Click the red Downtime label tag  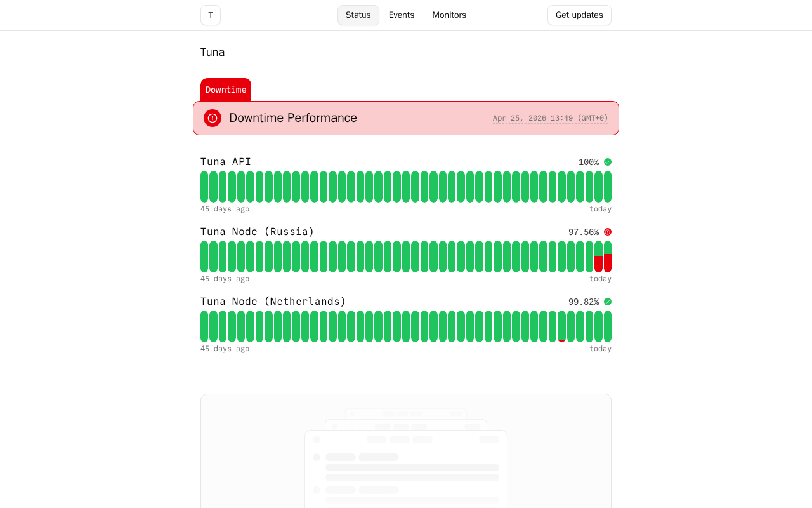226,90
